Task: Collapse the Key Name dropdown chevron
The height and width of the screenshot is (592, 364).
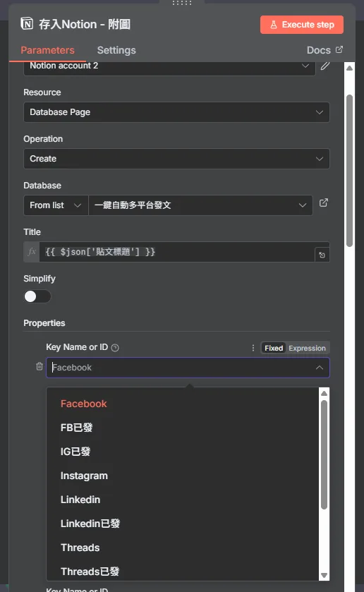Action: click(x=320, y=368)
